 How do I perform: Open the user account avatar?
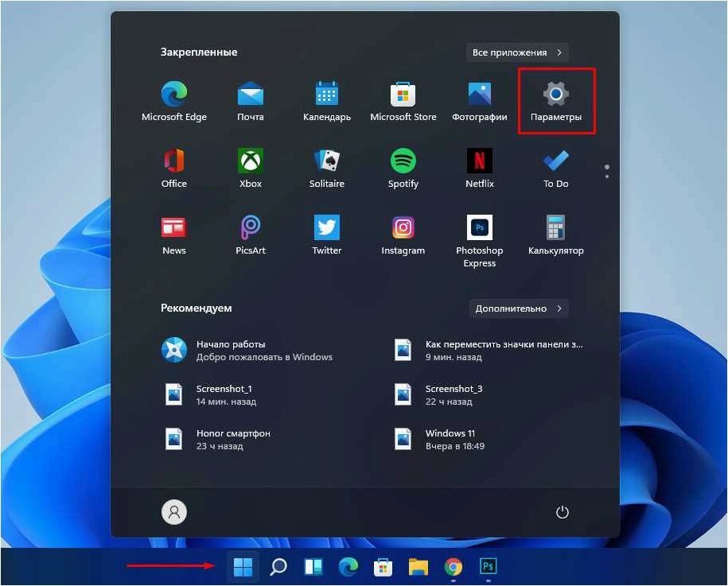(174, 512)
